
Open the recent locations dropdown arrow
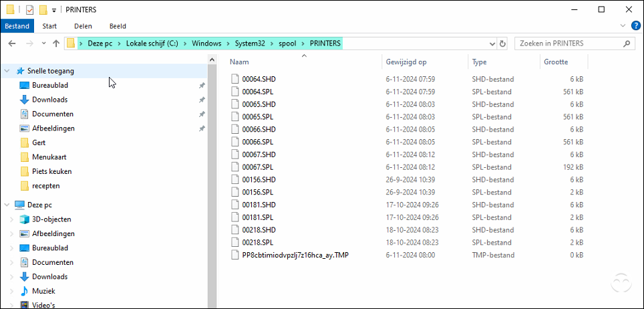click(43, 43)
